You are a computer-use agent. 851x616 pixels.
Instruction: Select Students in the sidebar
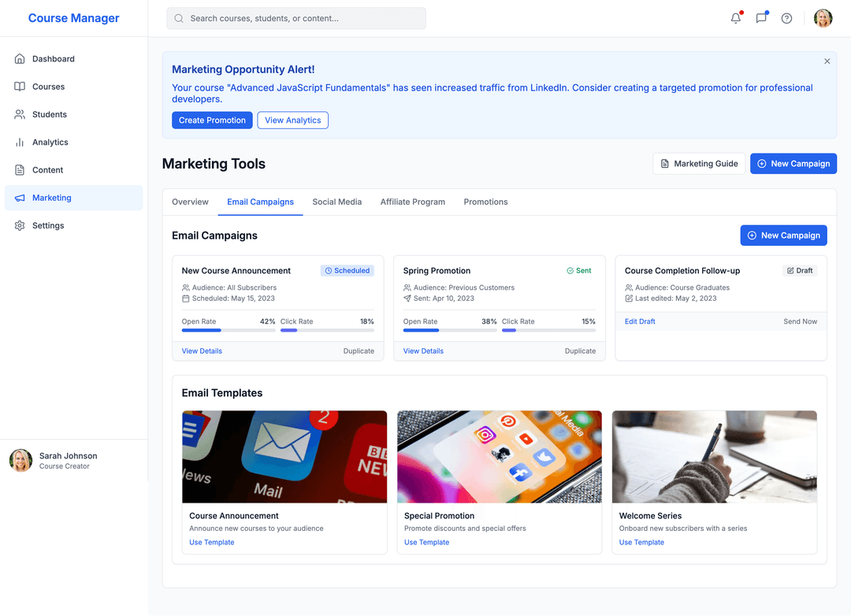49,115
